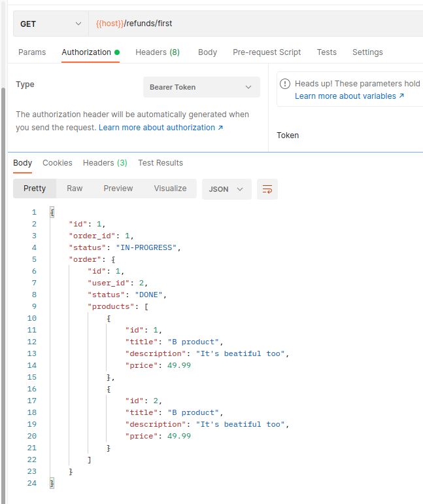Select Pretty response view
The width and height of the screenshot is (423, 504).
[35, 189]
